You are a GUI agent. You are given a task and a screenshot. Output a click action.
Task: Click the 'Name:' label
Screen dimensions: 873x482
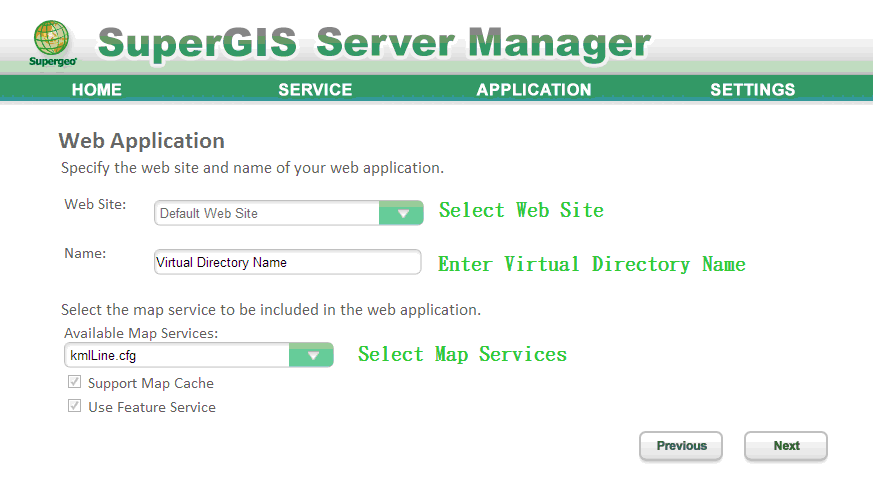(x=85, y=253)
